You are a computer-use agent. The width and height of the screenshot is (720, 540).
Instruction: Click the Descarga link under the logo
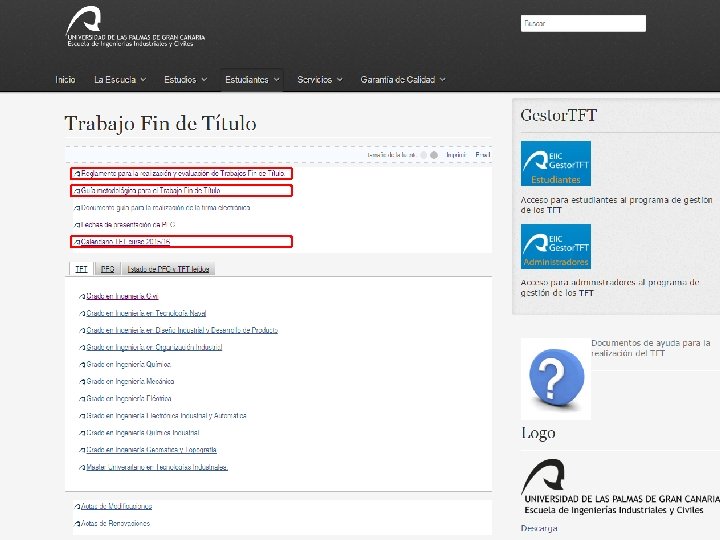point(539,529)
